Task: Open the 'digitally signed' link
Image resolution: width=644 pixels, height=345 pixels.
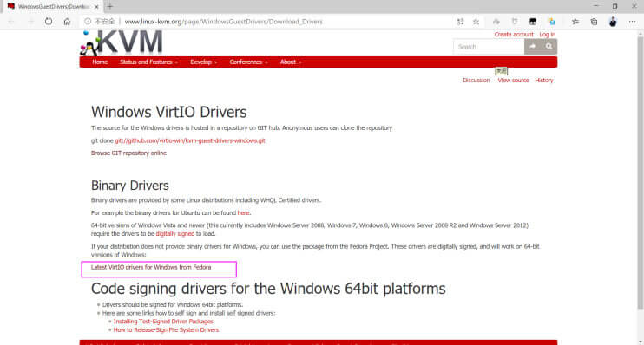Action: (175, 234)
